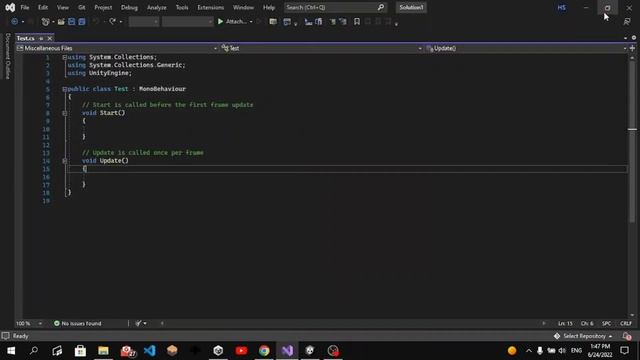
Task: Click the Bookmark toolbar icon
Action: (357, 22)
